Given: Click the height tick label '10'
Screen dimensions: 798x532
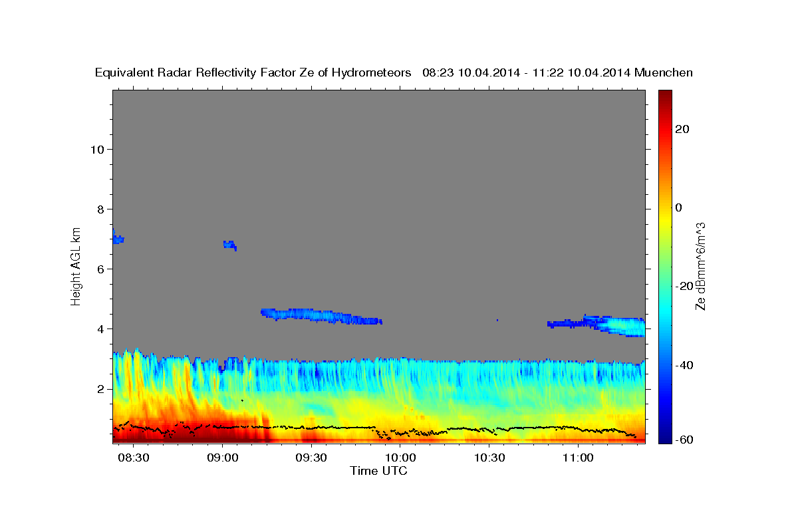Looking at the screenshot, I should 96,149.
